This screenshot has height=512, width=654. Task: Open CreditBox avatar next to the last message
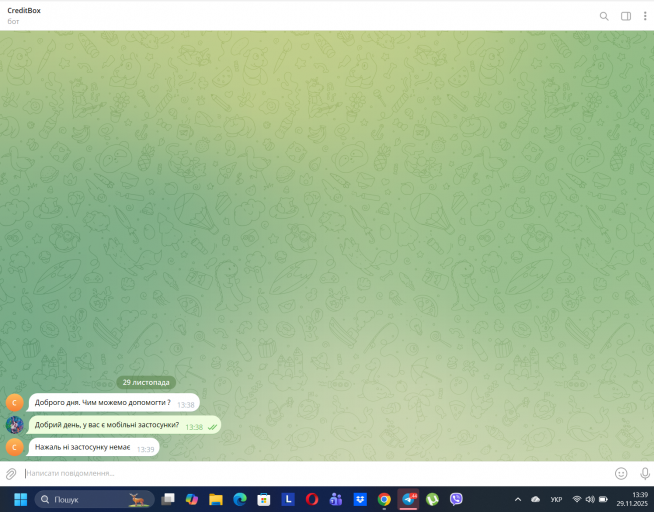(15, 447)
